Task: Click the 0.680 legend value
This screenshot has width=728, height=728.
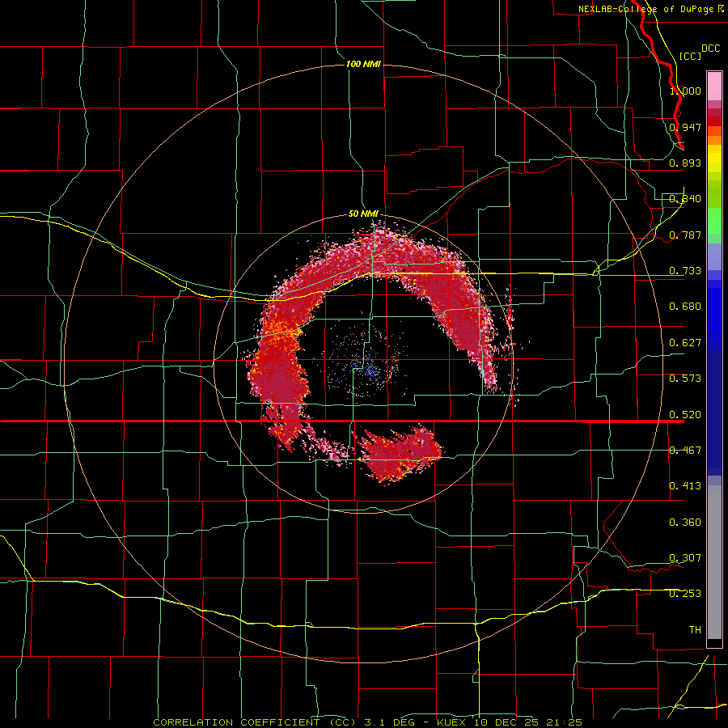Action: point(685,307)
